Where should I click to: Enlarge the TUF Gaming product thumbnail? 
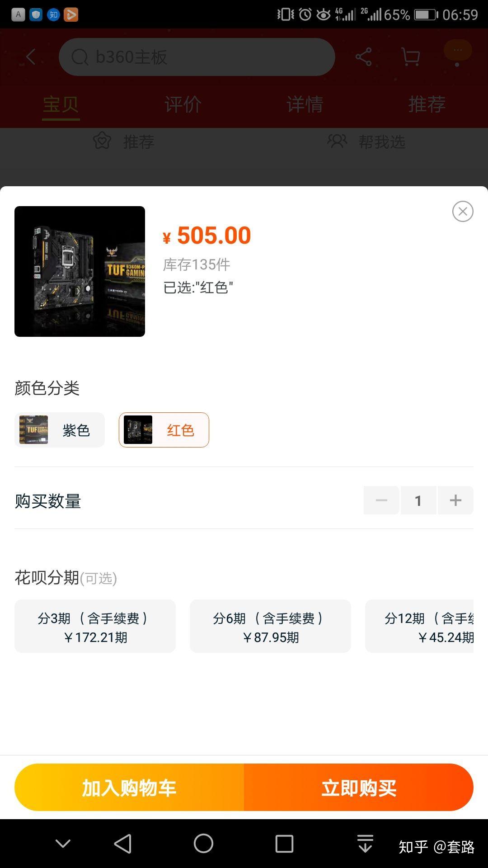point(80,271)
